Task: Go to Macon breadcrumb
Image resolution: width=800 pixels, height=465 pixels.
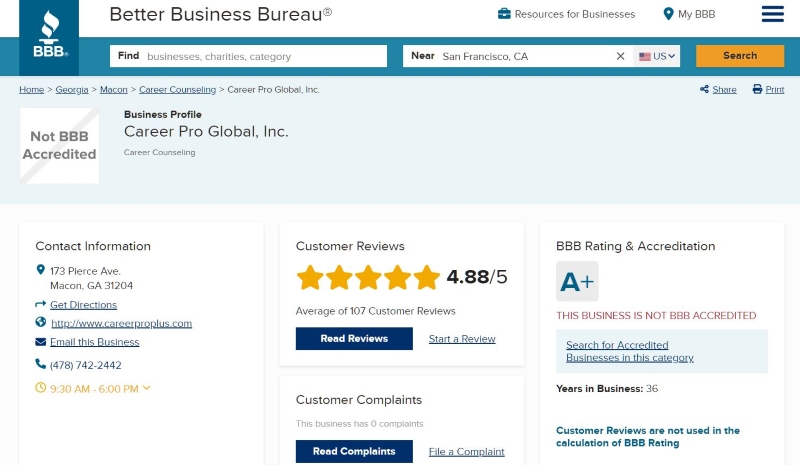Action: tap(114, 89)
